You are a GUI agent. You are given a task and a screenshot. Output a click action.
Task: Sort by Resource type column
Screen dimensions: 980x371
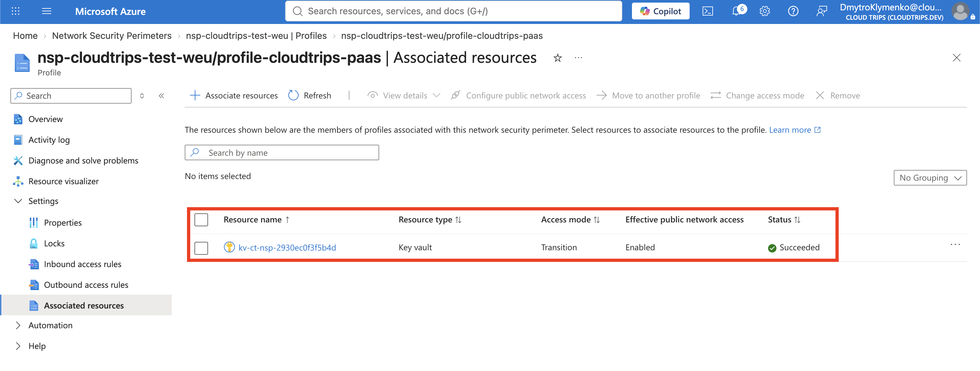430,220
